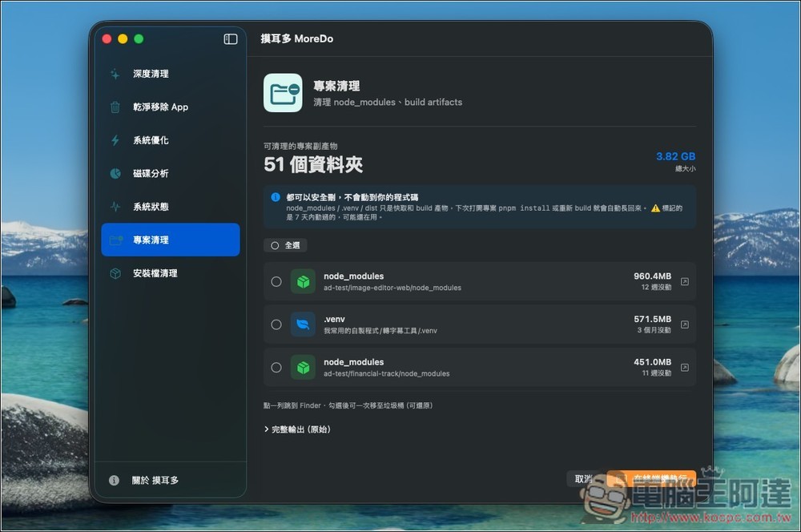This screenshot has height=532, width=801.
Task: Click the leaf icon next to .venv entry
Action: point(303,324)
